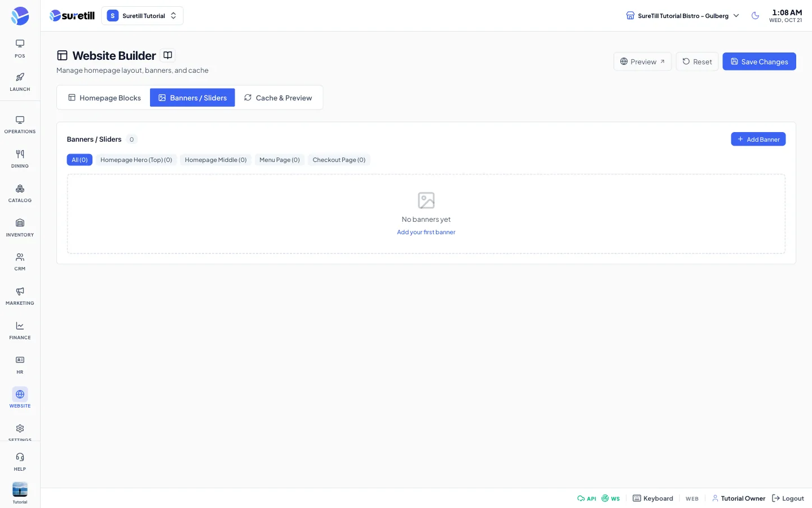Filter by Checkout Page banners
Viewport: 812px width, 508px height.
click(x=339, y=160)
